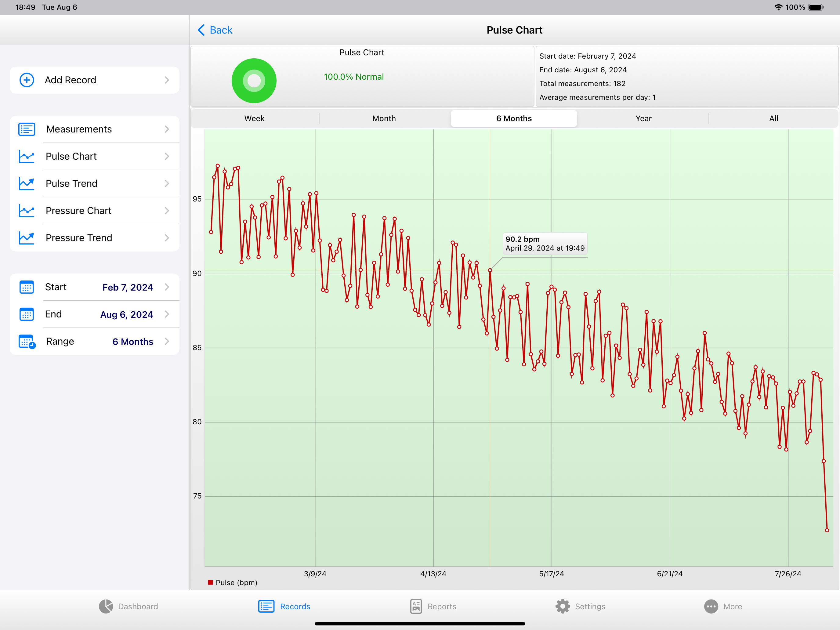Open the Reports tab label

tap(442, 606)
